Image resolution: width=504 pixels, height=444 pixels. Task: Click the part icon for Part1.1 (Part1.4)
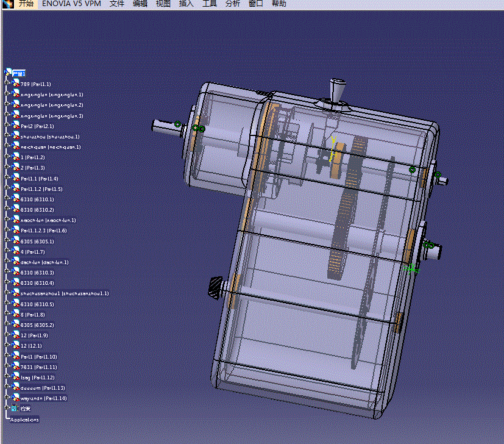pyautogui.click(x=15, y=177)
